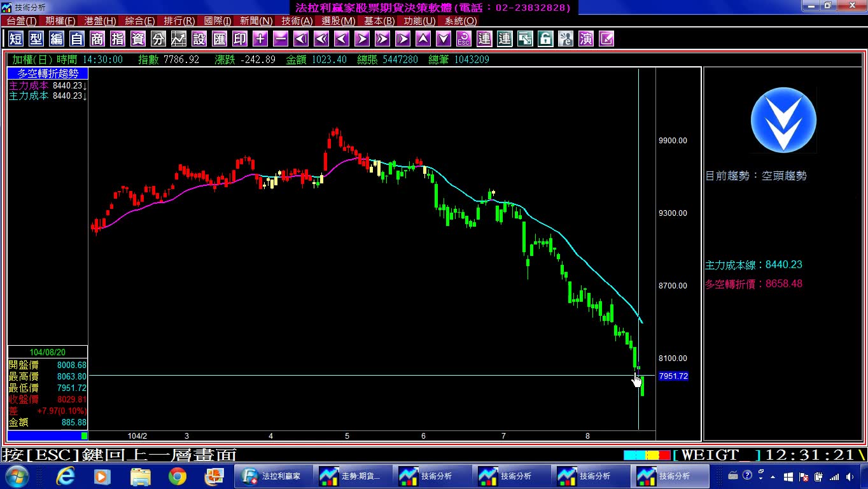Click the 演 toolbar icon
Image resolution: width=868 pixels, height=489 pixels.
coord(586,39)
